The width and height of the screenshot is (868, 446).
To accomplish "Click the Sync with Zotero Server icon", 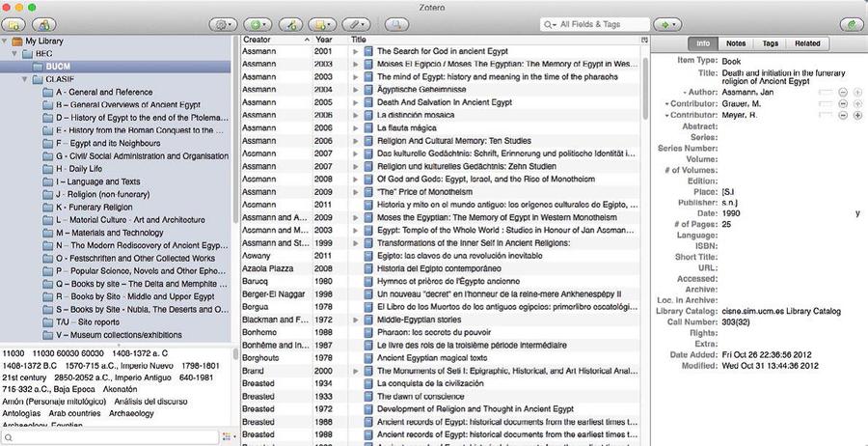I will (850, 22).
